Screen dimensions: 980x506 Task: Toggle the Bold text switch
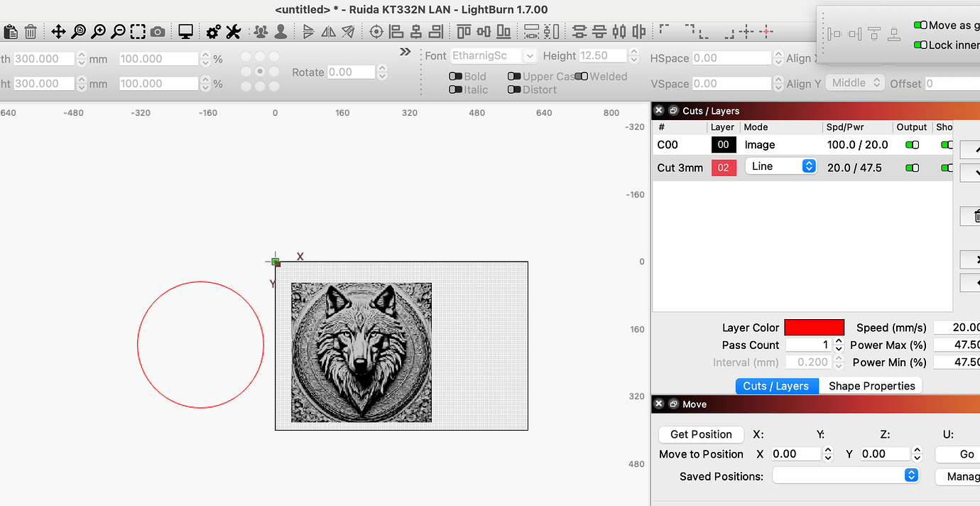point(456,76)
